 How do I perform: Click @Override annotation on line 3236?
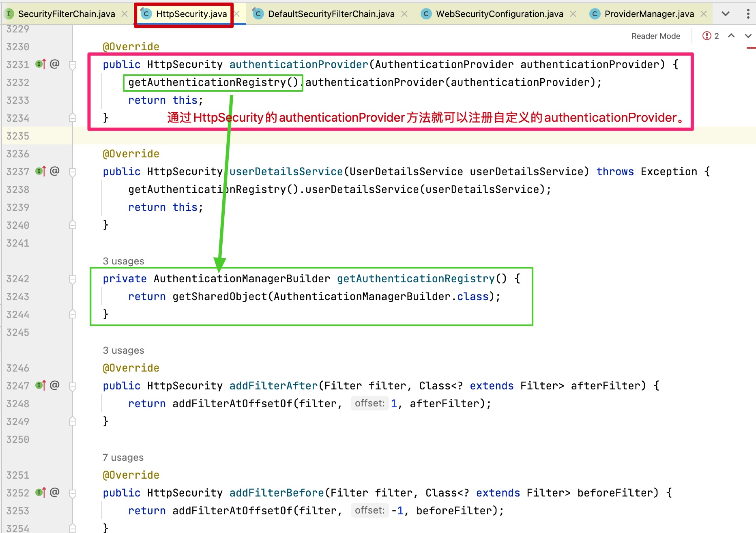coord(131,154)
